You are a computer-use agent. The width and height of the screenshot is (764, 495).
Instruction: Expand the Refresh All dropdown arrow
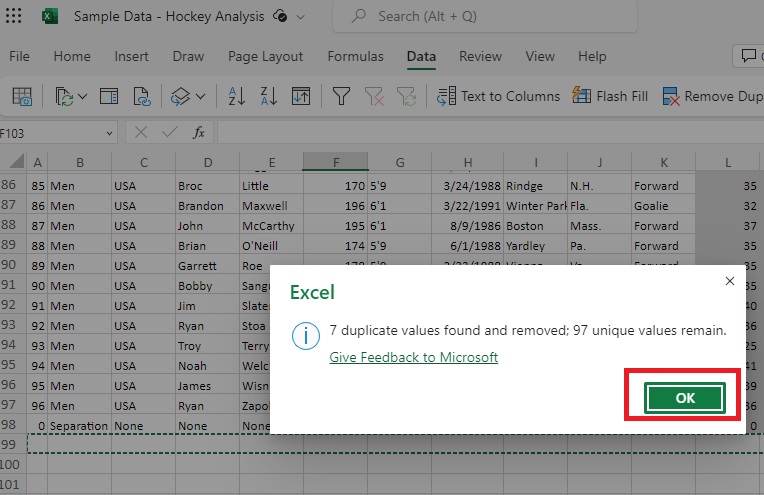click(x=82, y=96)
